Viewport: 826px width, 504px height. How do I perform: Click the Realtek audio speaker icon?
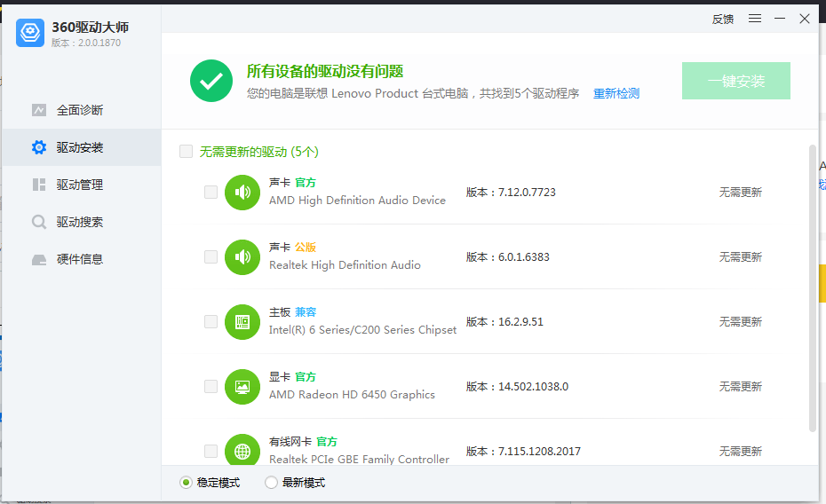click(242, 256)
